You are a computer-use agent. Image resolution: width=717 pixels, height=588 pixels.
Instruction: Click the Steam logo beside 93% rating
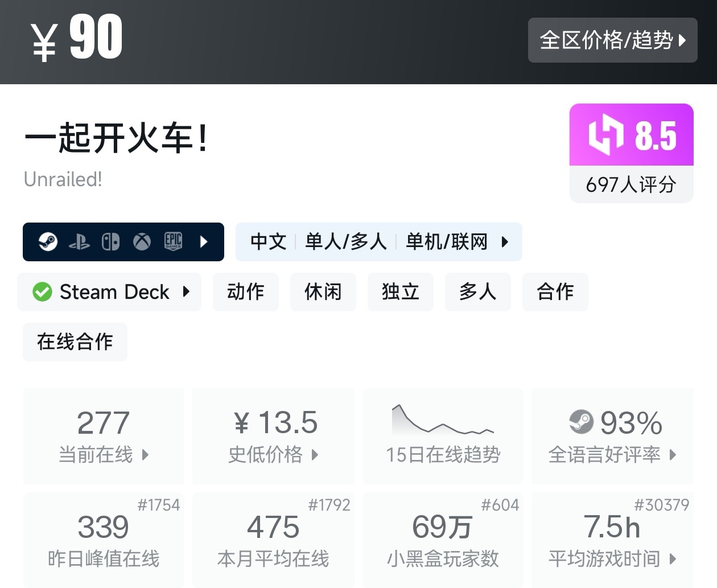581,422
